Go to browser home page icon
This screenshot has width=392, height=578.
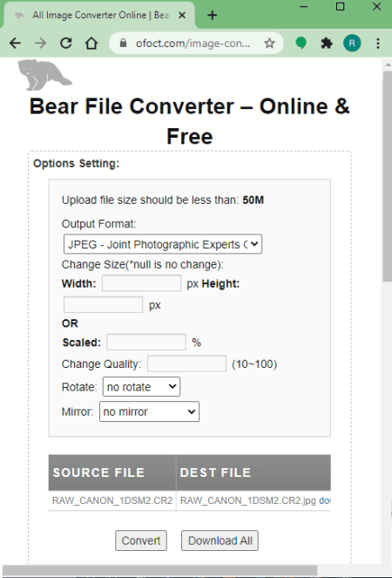click(91, 43)
